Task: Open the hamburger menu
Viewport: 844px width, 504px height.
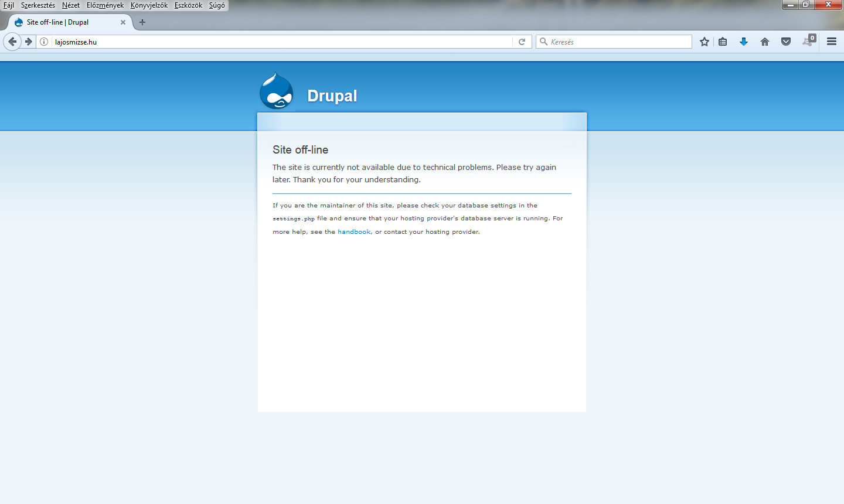Action: coord(832,42)
